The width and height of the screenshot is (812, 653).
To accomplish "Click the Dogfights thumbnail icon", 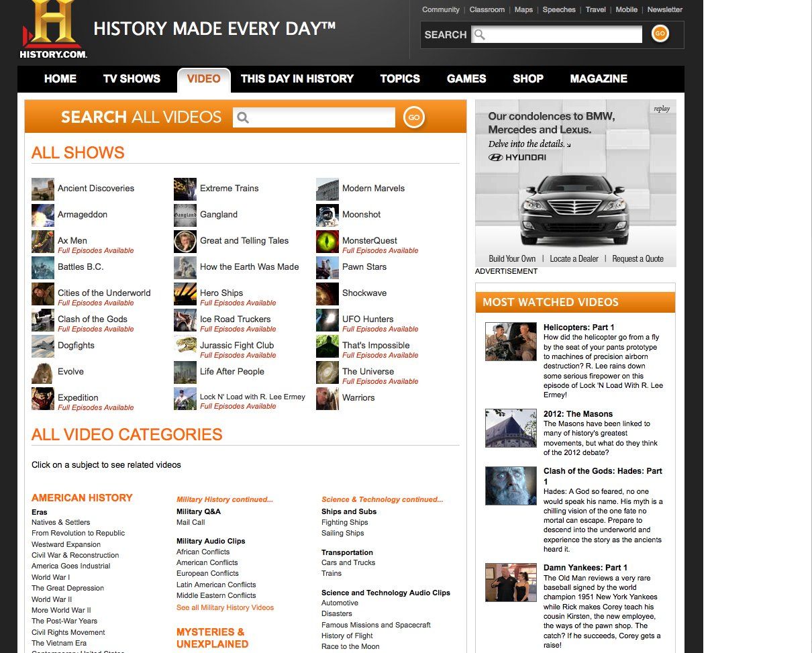I will pyautogui.click(x=43, y=346).
